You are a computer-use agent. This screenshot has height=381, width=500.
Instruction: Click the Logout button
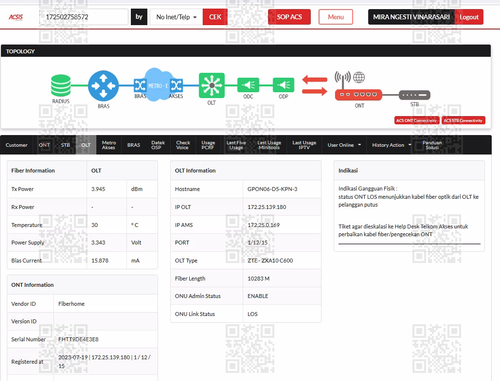pyautogui.click(x=469, y=17)
